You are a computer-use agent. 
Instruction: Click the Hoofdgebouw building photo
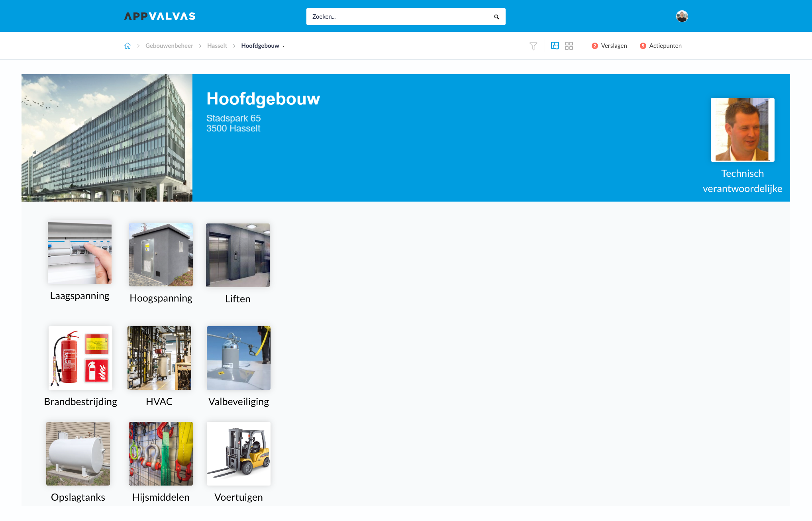pos(107,138)
